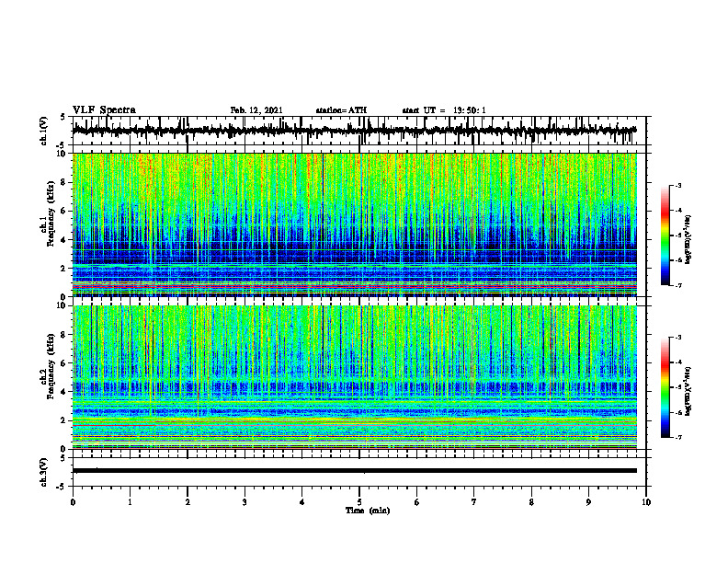Click time axis tick label "9"

(588, 502)
